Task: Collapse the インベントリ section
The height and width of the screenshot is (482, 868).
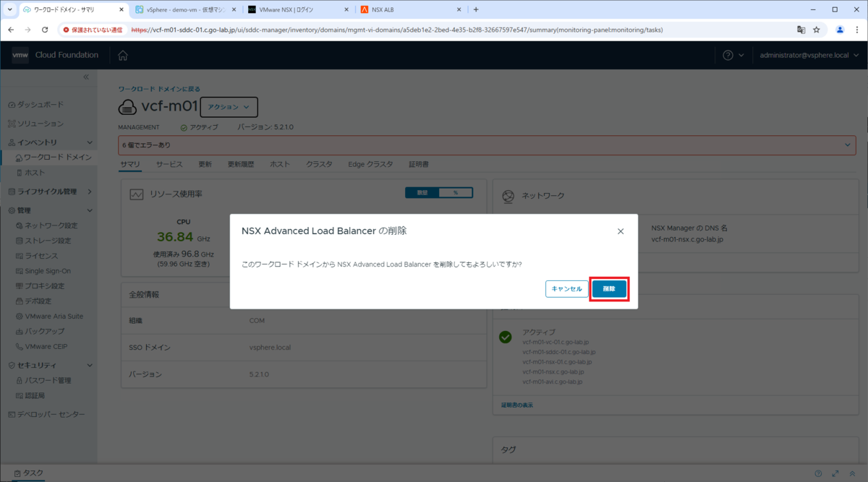Action: (x=90, y=142)
